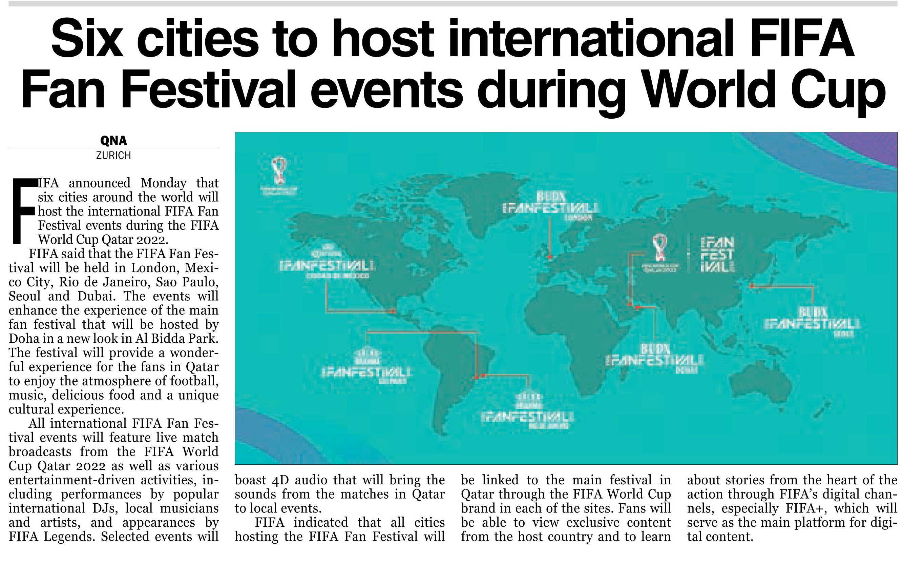Click the ZURICH dateline
924x564 pixels.
(113, 155)
